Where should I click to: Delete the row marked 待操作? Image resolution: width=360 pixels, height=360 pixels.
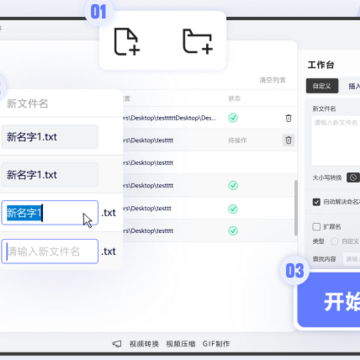tap(289, 140)
